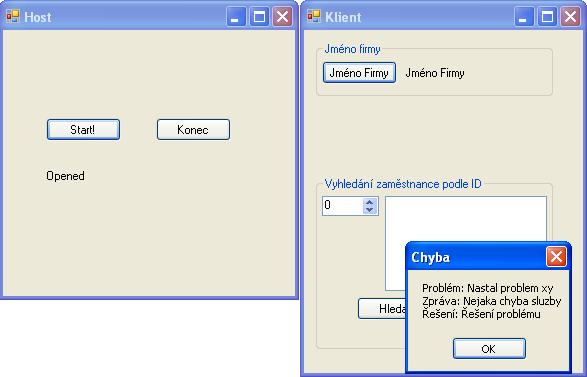
Task: Close the Klient window
Action: click(571, 17)
